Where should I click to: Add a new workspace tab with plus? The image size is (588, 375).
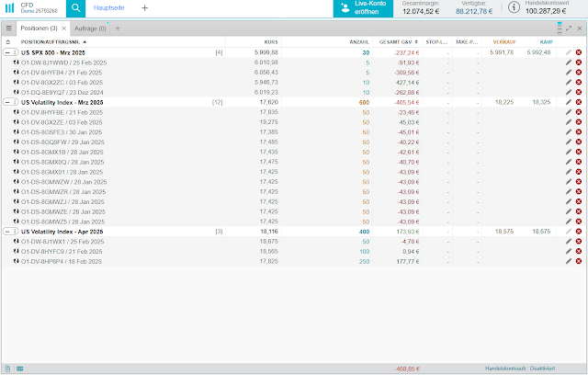(145, 8)
